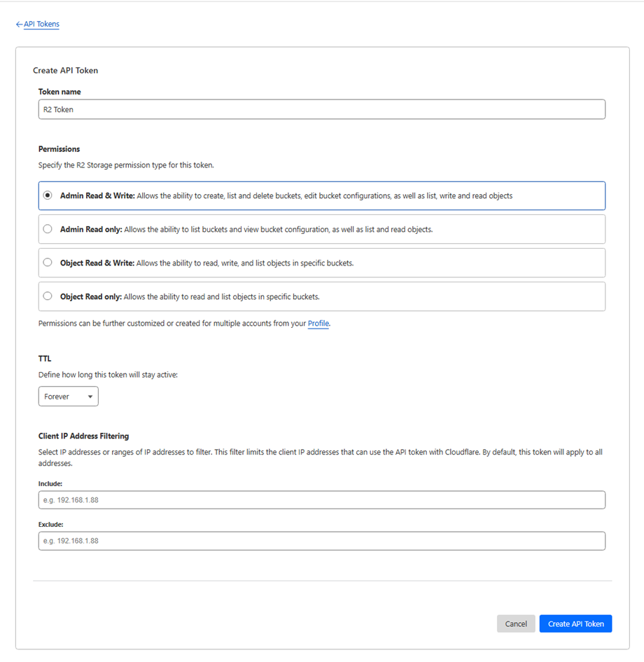Open the API Tokens breadcrumb link
Viewport: 644px width, 662px height.
click(41, 25)
